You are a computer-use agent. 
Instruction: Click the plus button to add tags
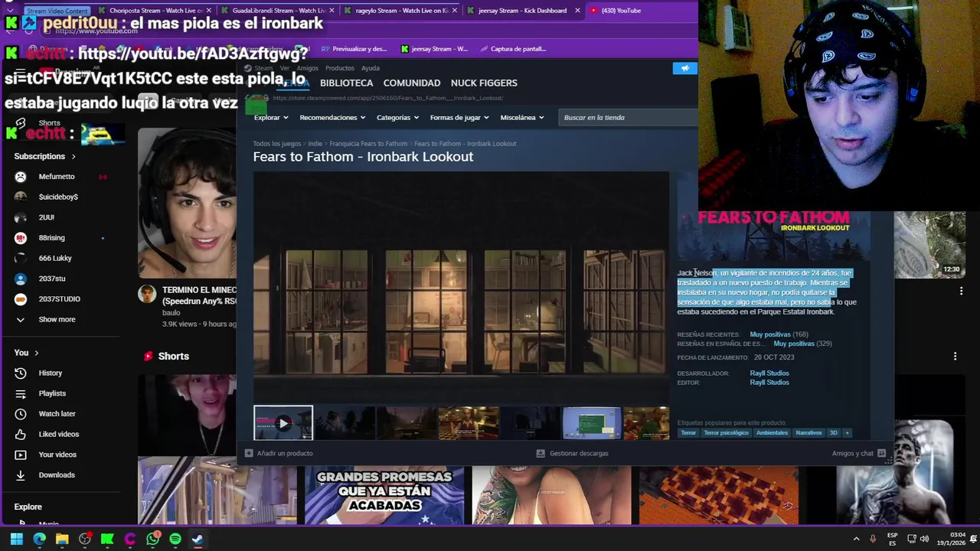click(847, 432)
